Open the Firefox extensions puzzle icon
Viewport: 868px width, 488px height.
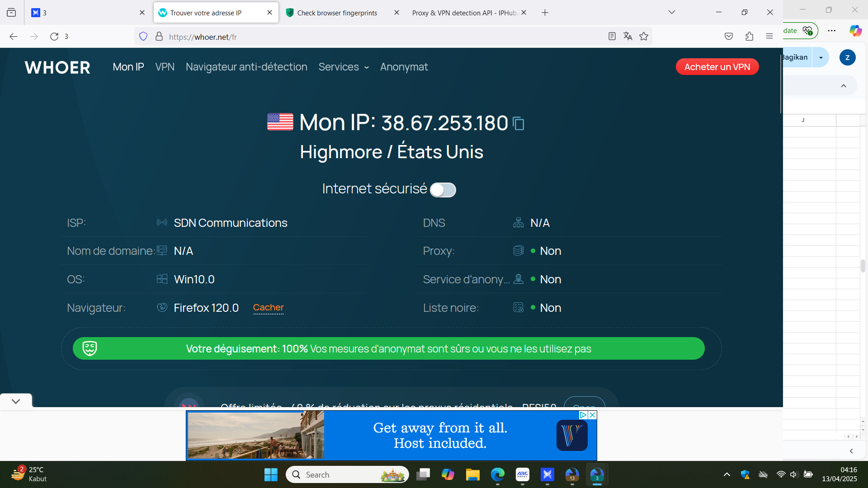coord(749,37)
